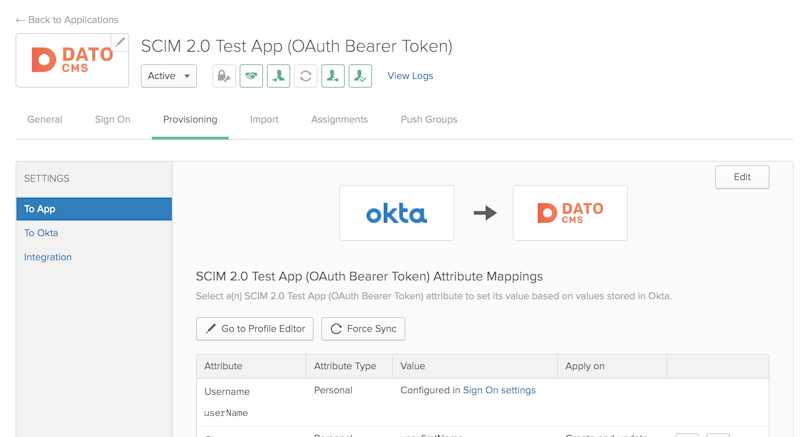Select the Provisioning tab

[190, 119]
